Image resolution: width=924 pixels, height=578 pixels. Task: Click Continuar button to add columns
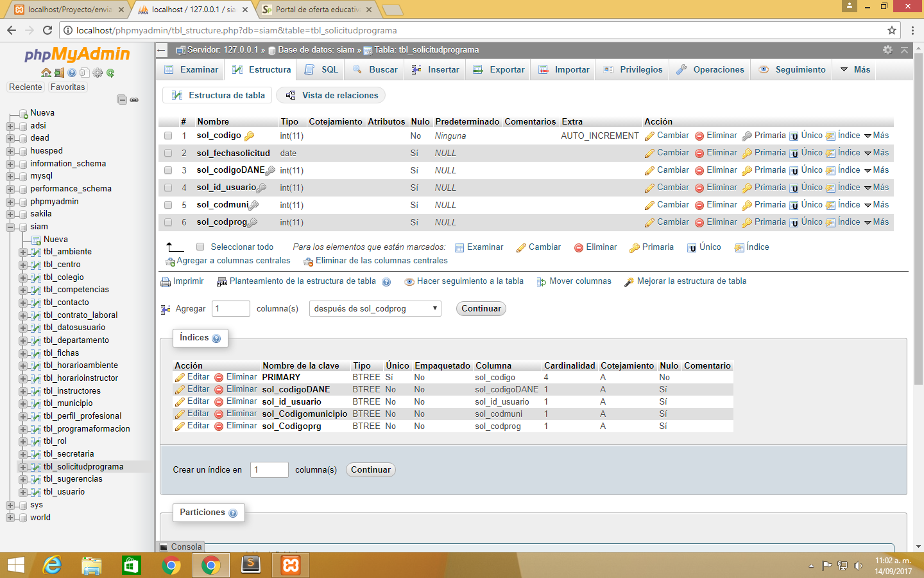point(481,309)
